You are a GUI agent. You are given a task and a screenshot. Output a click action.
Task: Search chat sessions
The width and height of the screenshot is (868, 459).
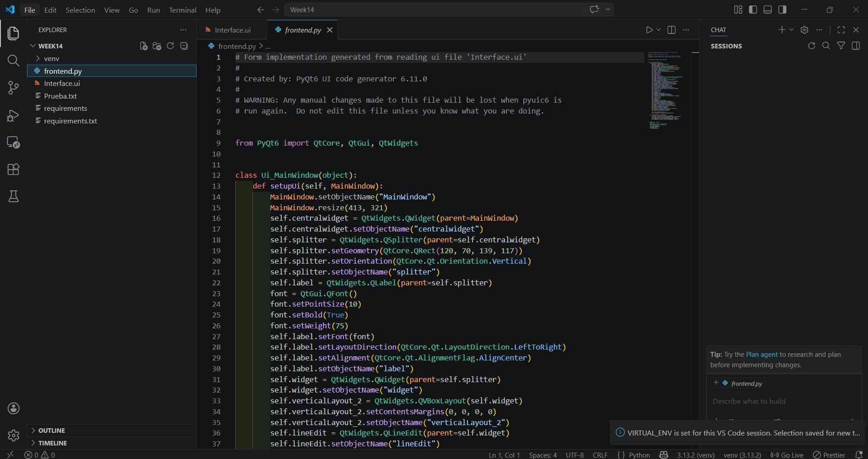826,46
